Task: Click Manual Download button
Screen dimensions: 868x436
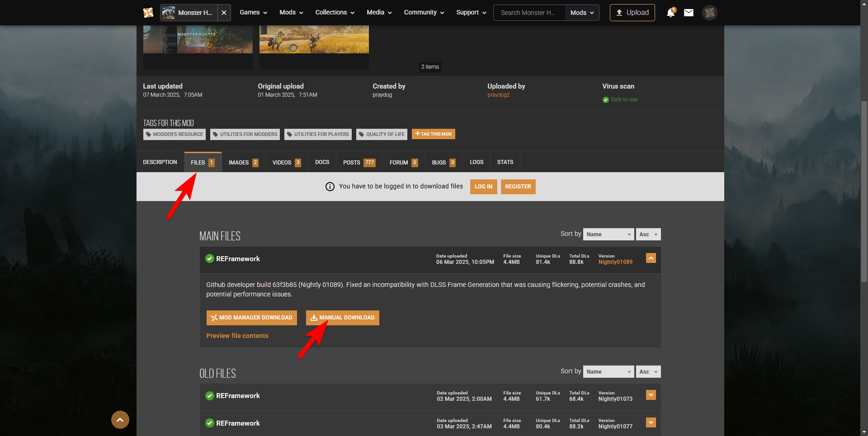Action: click(343, 318)
